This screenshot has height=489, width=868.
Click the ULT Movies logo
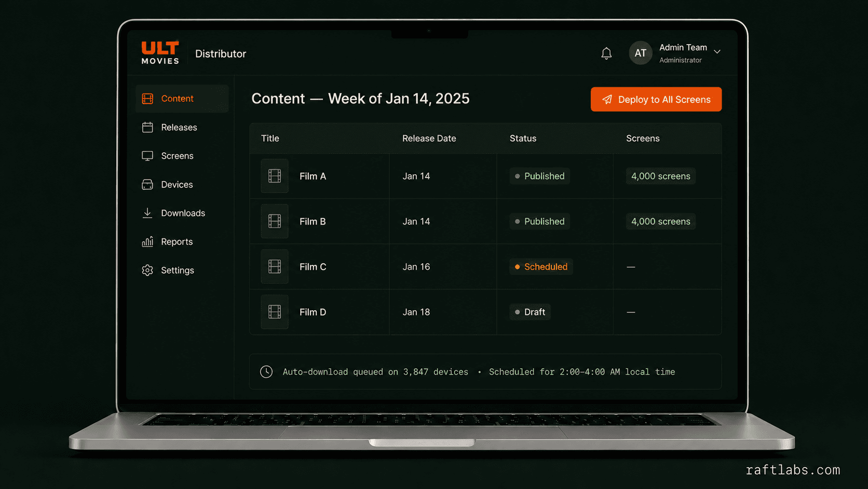(160, 52)
